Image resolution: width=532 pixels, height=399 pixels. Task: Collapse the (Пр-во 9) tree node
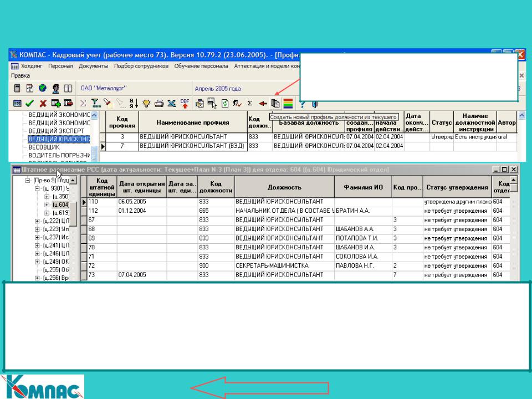click(28, 181)
